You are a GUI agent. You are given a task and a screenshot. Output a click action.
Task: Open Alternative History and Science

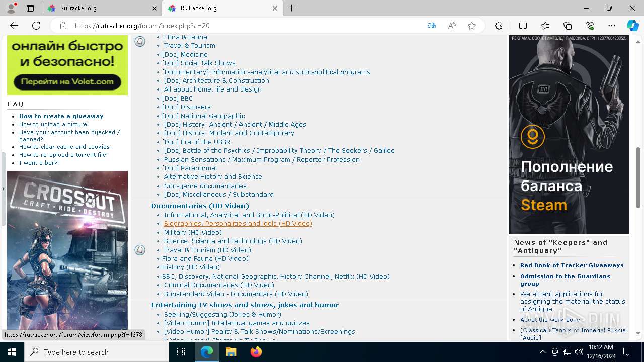(x=213, y=176)
